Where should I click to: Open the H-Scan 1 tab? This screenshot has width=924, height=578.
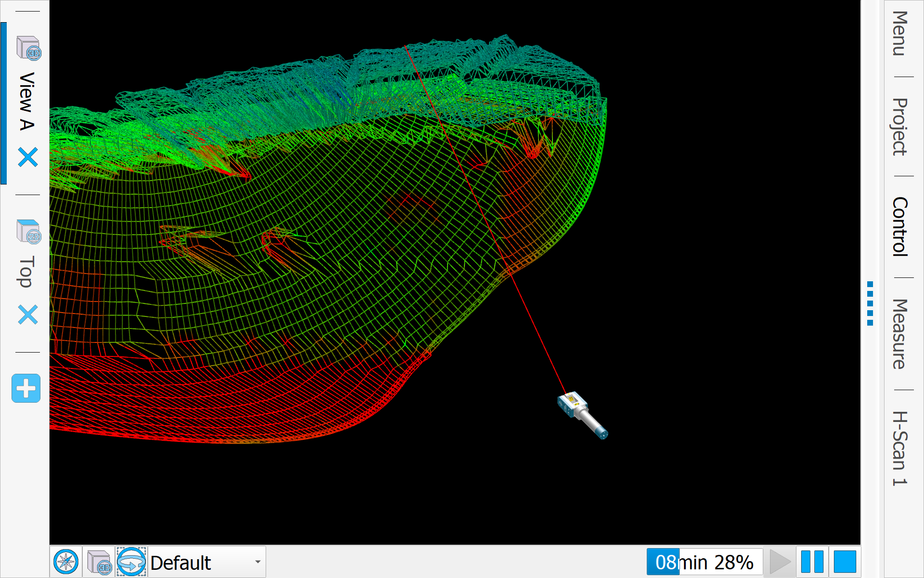(899, 448)
